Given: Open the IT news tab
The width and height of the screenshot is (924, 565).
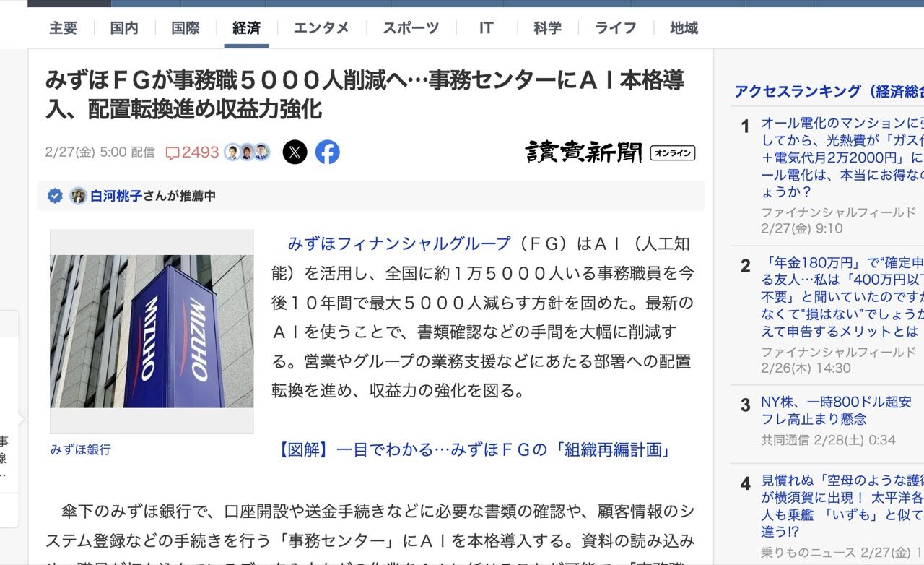Looking at the screenshot, I should tap(487, 28).
